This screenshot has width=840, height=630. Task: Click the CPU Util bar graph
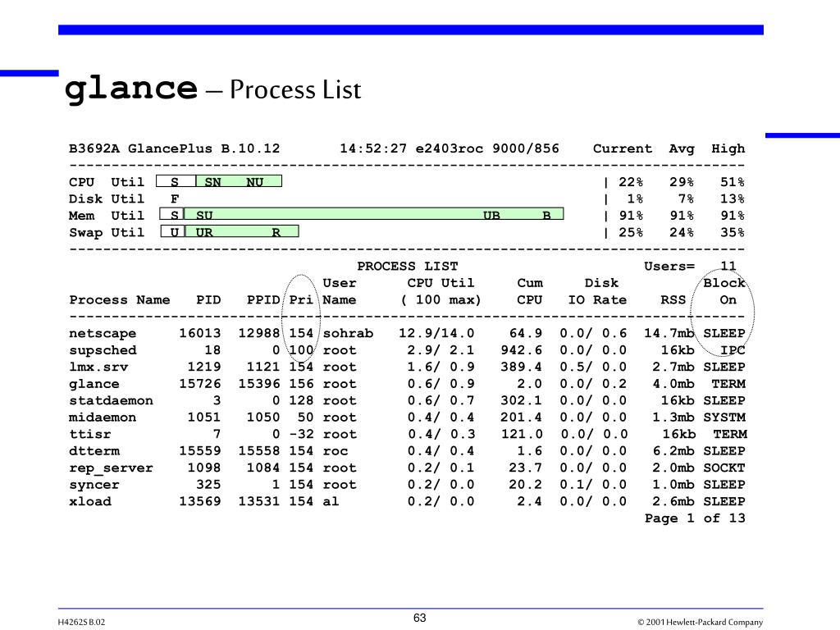[x=219, y=181]
